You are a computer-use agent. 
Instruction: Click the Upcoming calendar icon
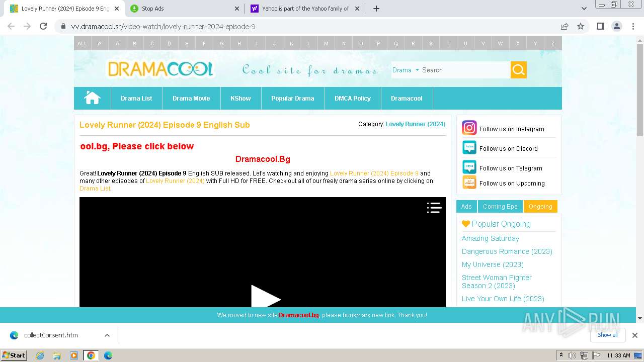click(x=469, y=183)
